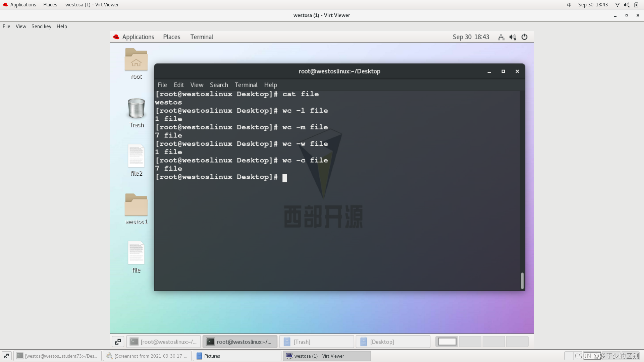Open the terminal's Edit menu
This screenshot has height=362, width=644.
pyautogui.click(x=178, y=85)
